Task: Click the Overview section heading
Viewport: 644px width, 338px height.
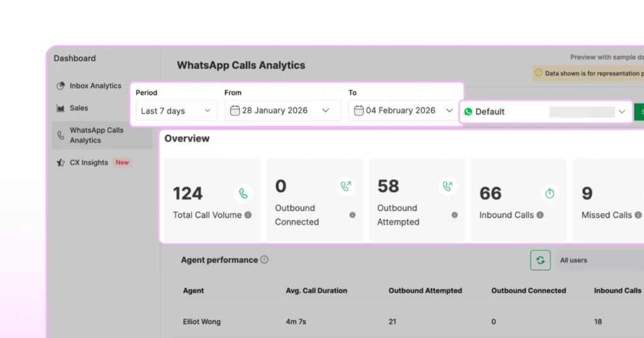Action: [187, 138]
